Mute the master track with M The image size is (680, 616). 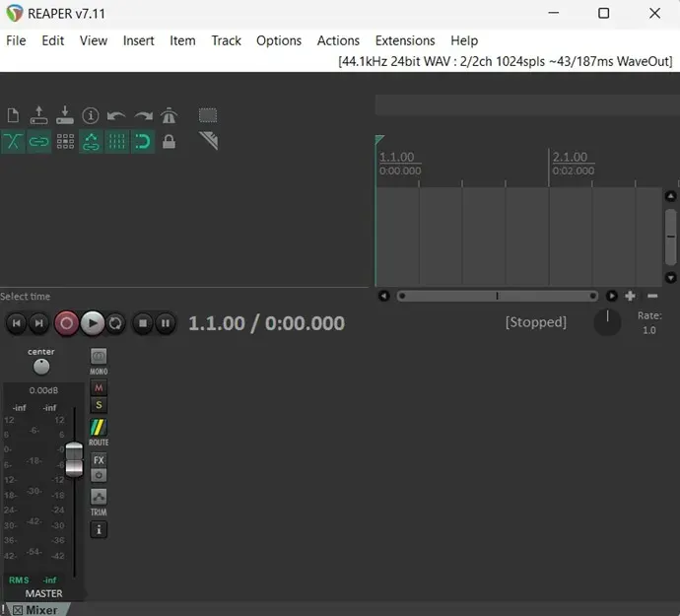[99, 387]
